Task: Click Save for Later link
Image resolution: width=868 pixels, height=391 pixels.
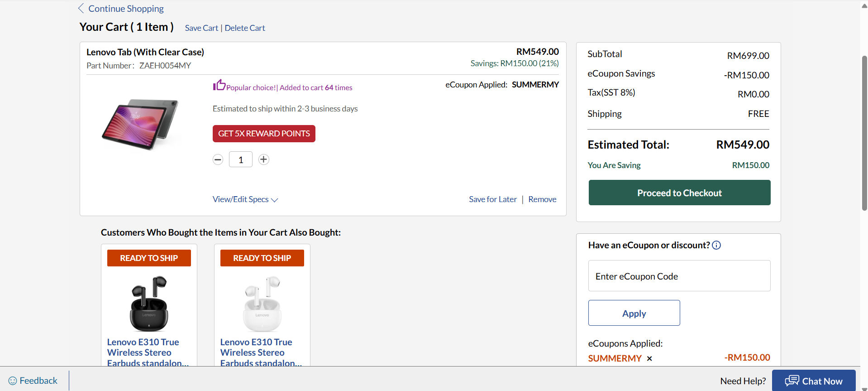Action: pyautogui.click(x=492, y=199)
